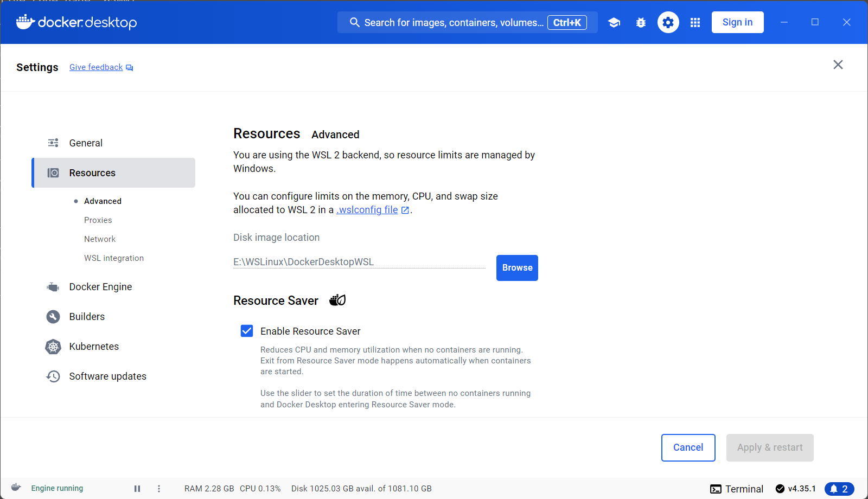
Task: Open the notifications bell badge
Action: coord(839,489)
